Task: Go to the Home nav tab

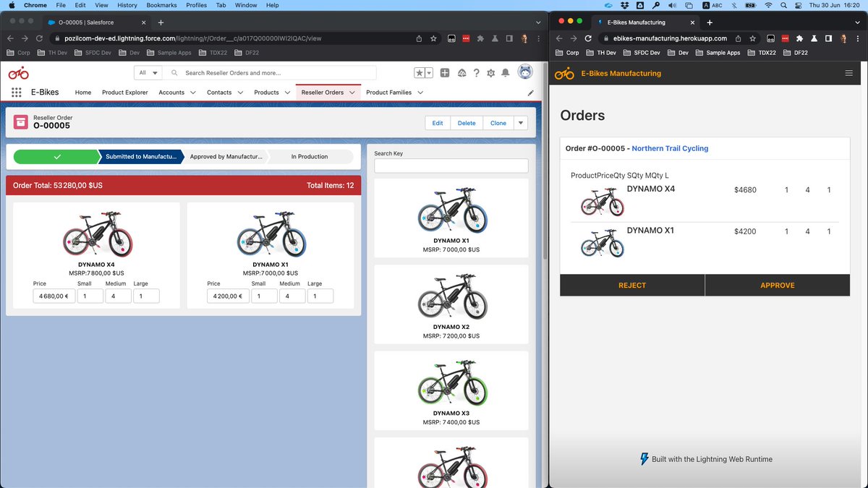Action: (x=83, y=93)
